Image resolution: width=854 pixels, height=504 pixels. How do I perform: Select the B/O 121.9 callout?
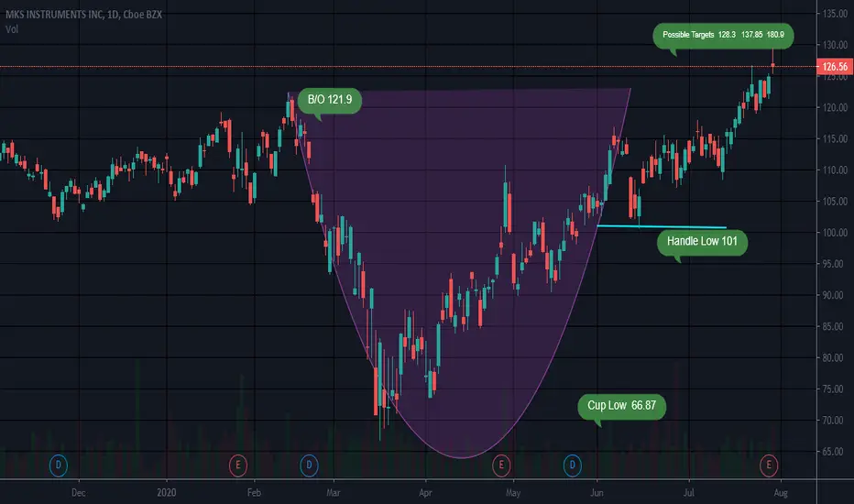330,100
